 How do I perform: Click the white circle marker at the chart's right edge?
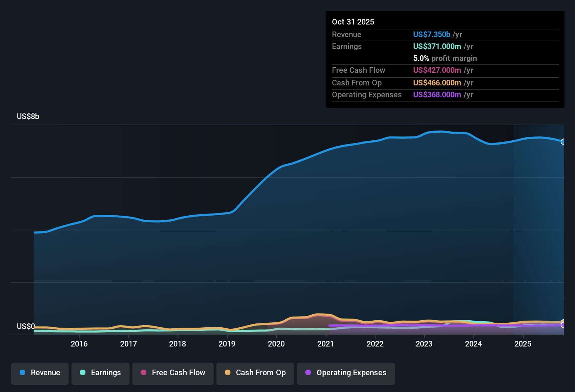(563, 141)
